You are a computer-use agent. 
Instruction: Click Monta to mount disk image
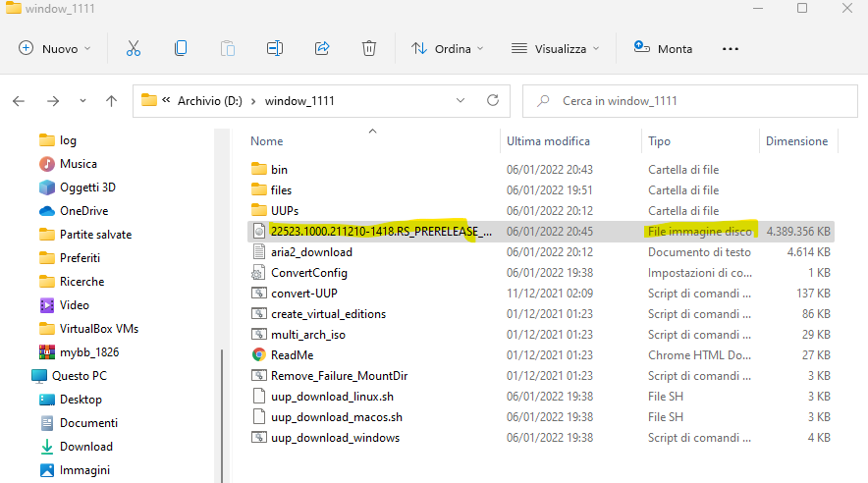pyautogui.click(x=664, y=48)
